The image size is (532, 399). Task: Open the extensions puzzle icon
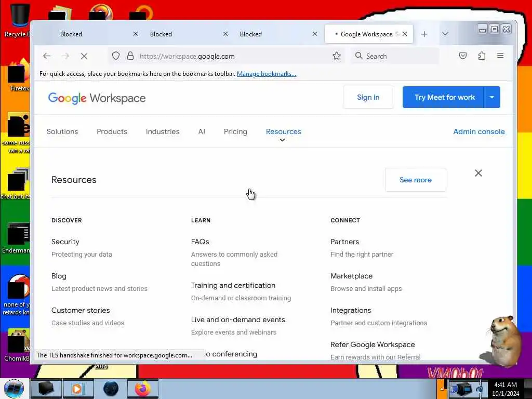click(482, 56)
